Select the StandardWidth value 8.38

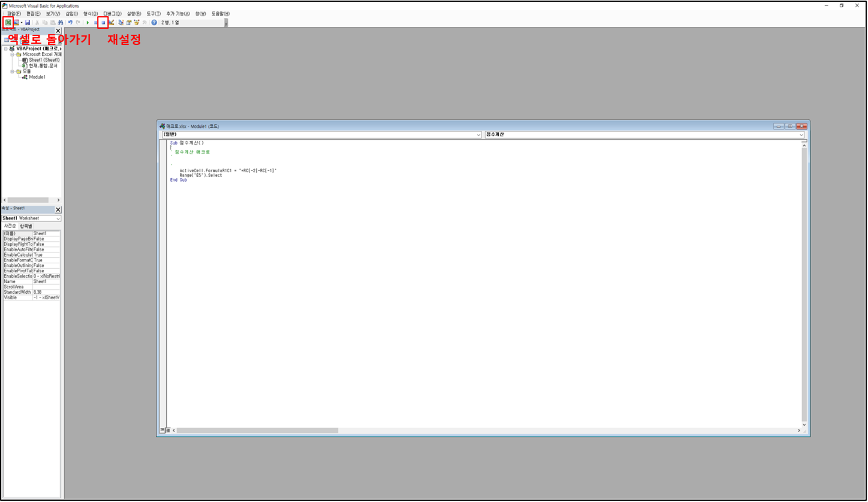tap(47, 292)
